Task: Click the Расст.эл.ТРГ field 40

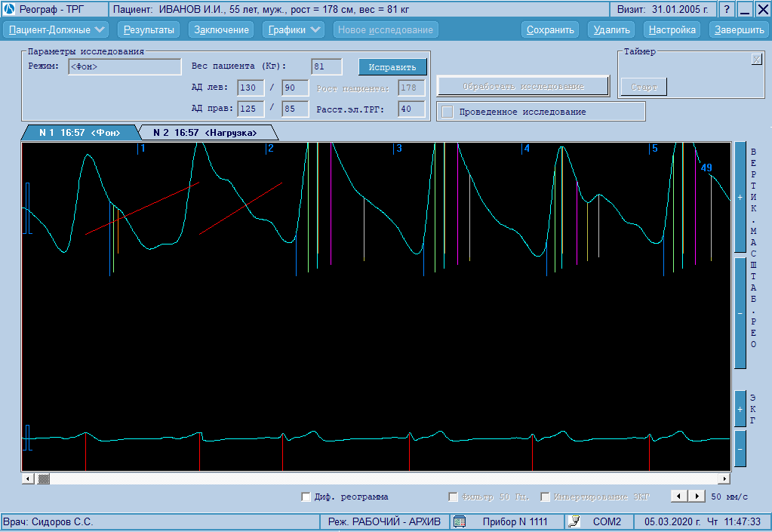Action: [x=411, y=109]
